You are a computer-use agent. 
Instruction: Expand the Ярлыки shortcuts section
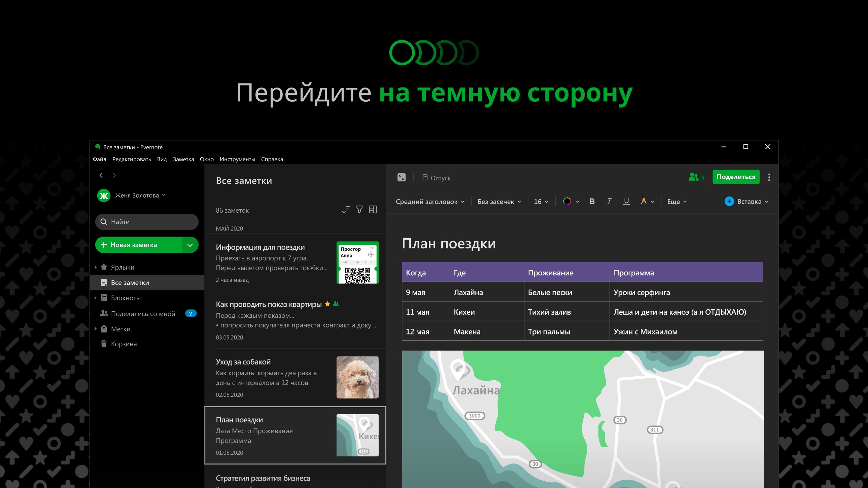96,267
